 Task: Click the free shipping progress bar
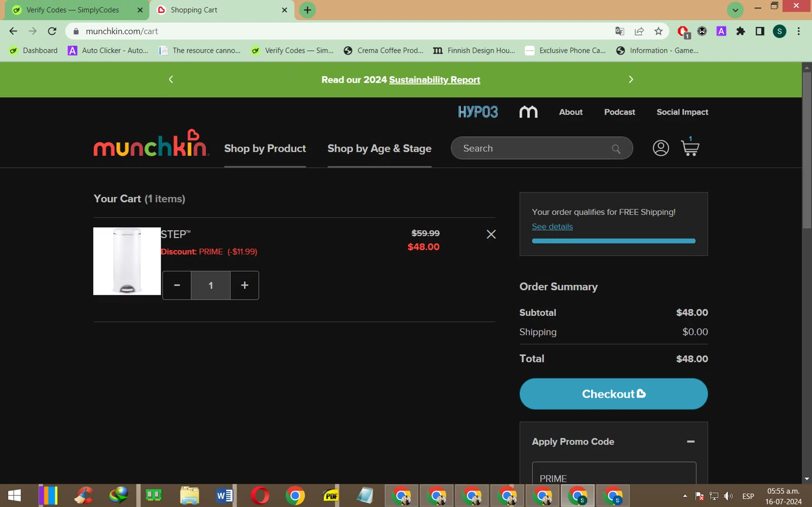[613, 241]
